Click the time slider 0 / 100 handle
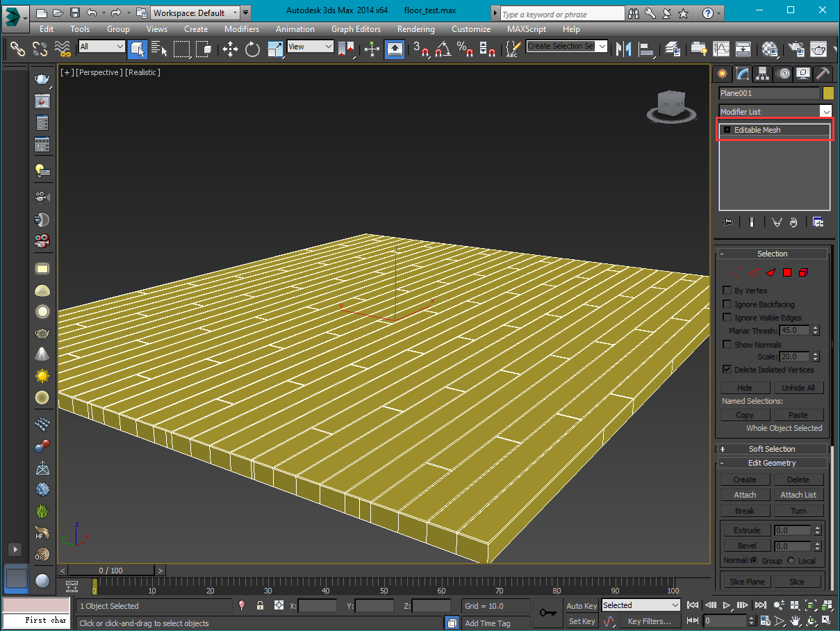This screenshot has height=631, width=840. [111, 571]
